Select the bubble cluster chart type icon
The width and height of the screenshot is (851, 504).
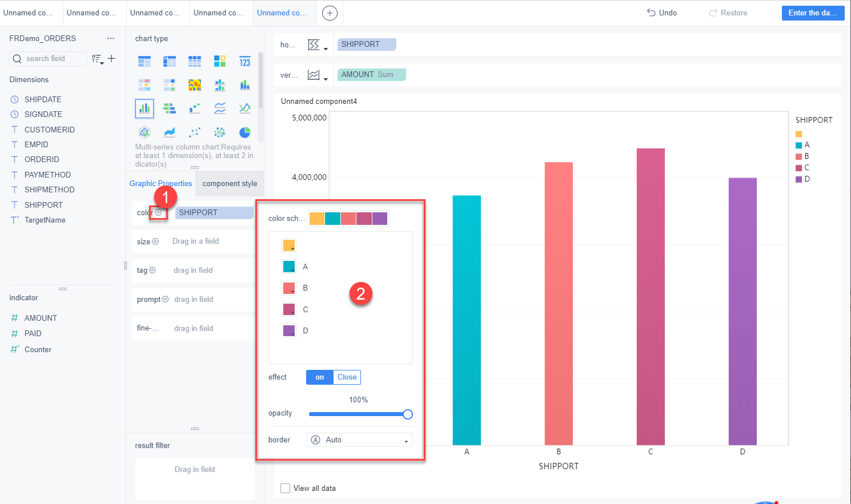click(x=220, y=132)
